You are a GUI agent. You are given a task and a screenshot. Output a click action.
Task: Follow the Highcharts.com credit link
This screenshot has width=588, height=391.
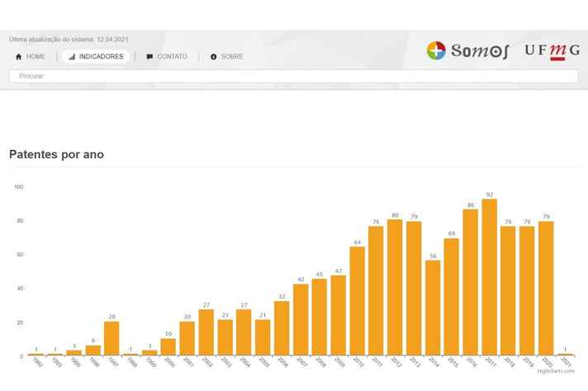pos(556,371)
